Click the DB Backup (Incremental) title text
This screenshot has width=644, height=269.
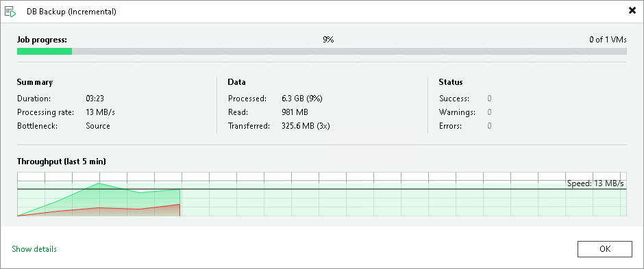point(71,12)
